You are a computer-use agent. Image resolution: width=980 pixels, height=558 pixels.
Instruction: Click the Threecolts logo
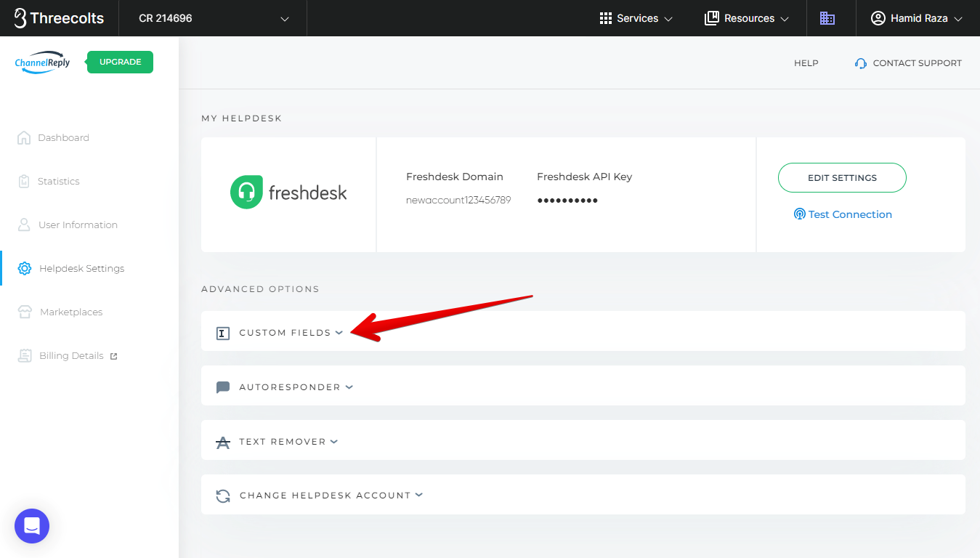(59, 18)
